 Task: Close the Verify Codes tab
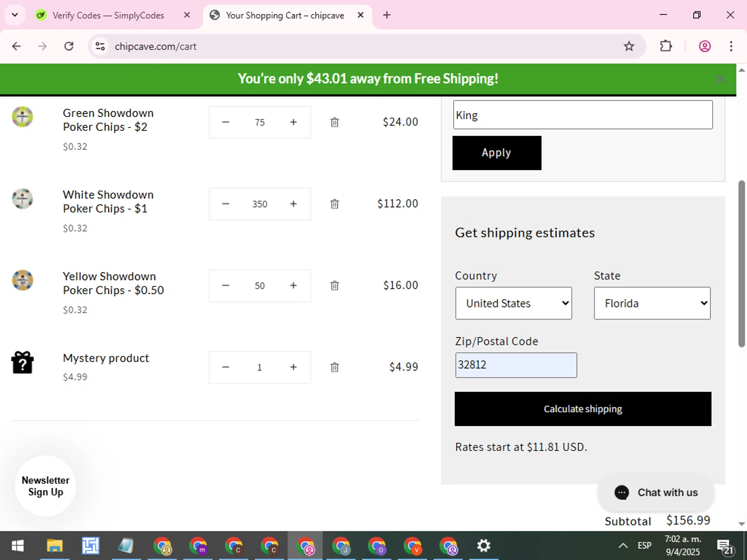[x=187, y=15]
